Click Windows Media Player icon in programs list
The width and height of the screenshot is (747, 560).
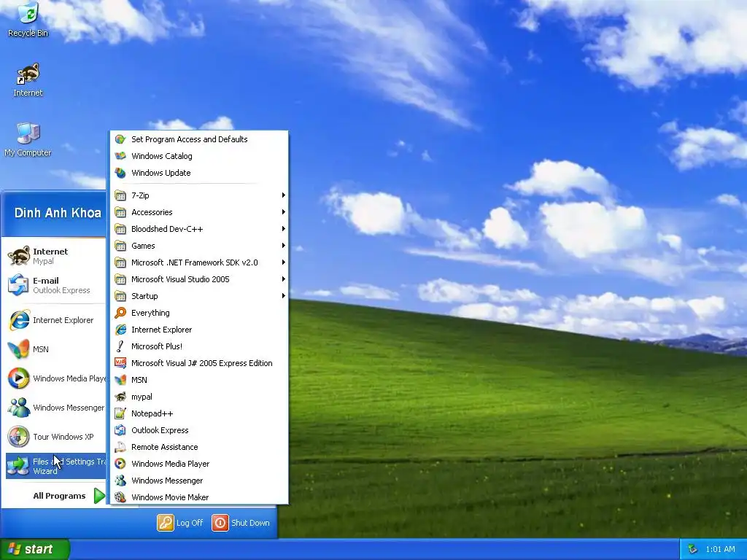coord(120,463)
